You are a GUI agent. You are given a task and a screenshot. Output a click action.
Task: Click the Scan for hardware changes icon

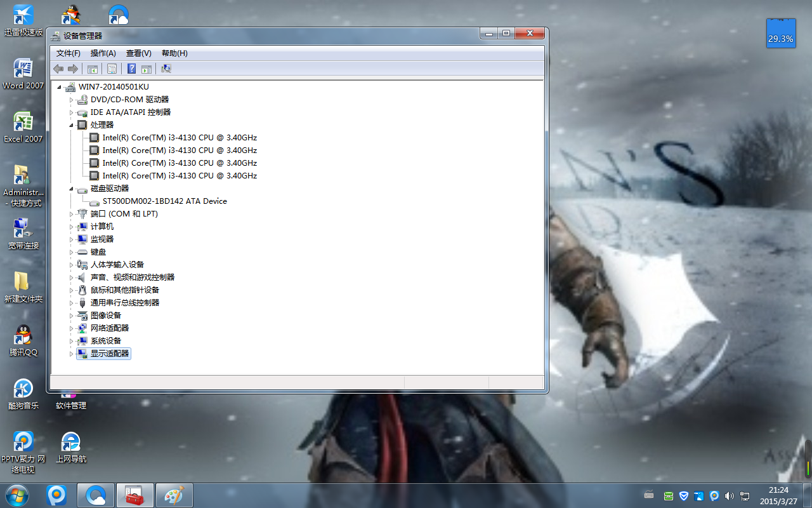[166, 69]
